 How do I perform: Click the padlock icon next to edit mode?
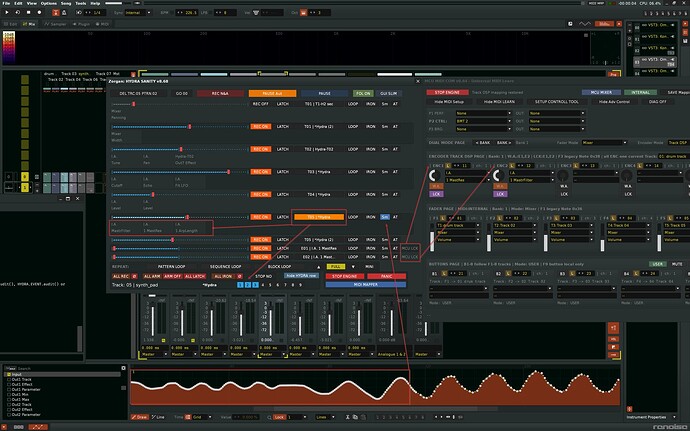(x=64, y=13)
